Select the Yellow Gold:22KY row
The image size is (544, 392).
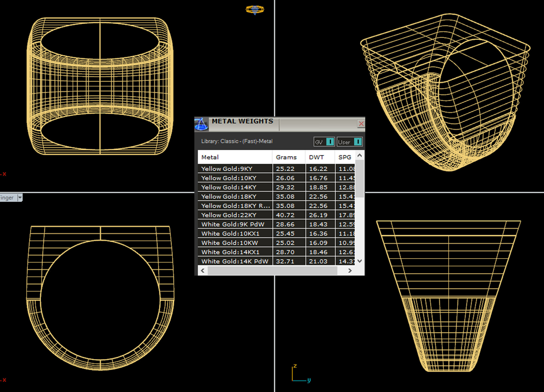click(x=276, y=215)
